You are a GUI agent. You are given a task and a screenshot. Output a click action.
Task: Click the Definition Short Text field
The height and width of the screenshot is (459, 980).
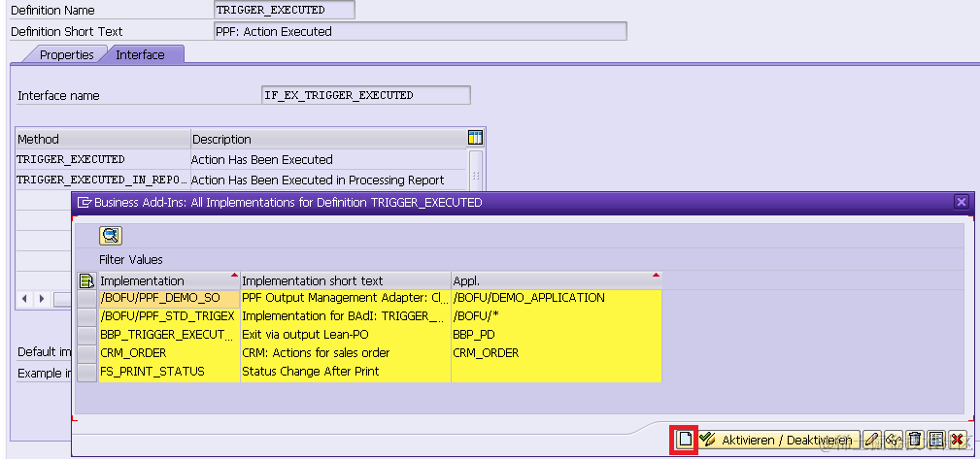pos(420,31)
